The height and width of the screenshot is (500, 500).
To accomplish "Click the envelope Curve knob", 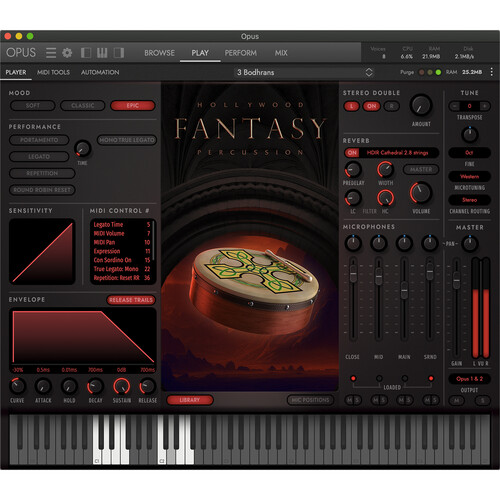I will pos(17,386).
